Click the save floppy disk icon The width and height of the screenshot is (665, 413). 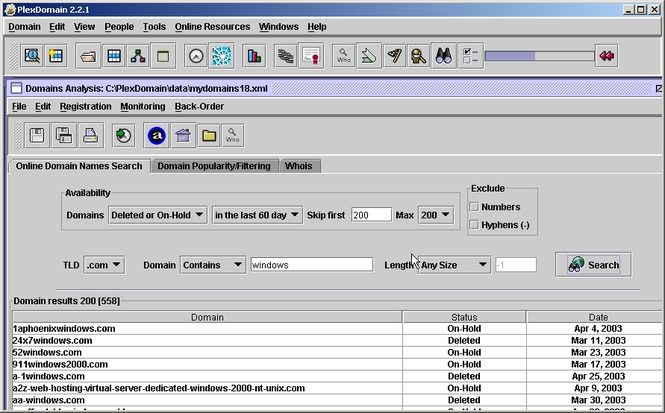[37, 136]
